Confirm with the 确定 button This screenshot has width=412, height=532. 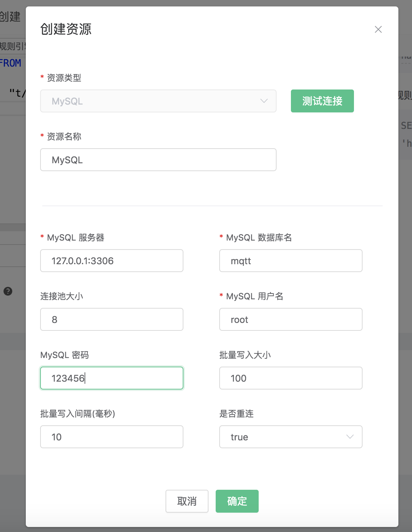[237, 501]
